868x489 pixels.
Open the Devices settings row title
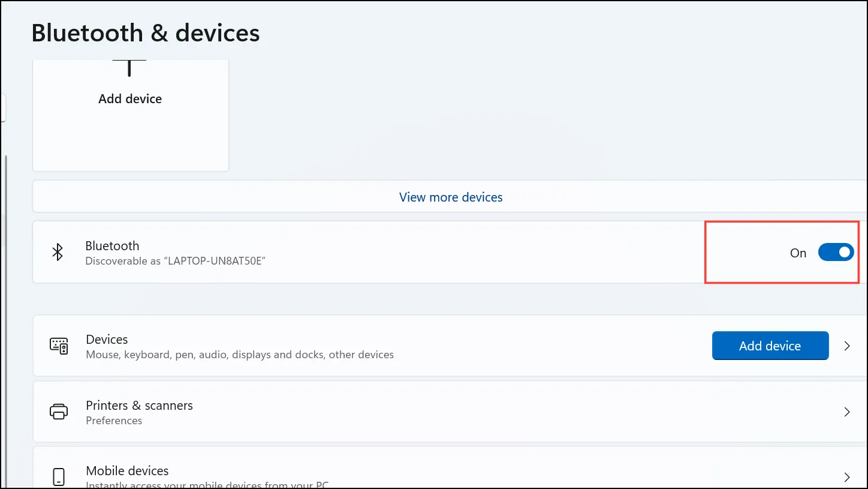click(107, 339)
